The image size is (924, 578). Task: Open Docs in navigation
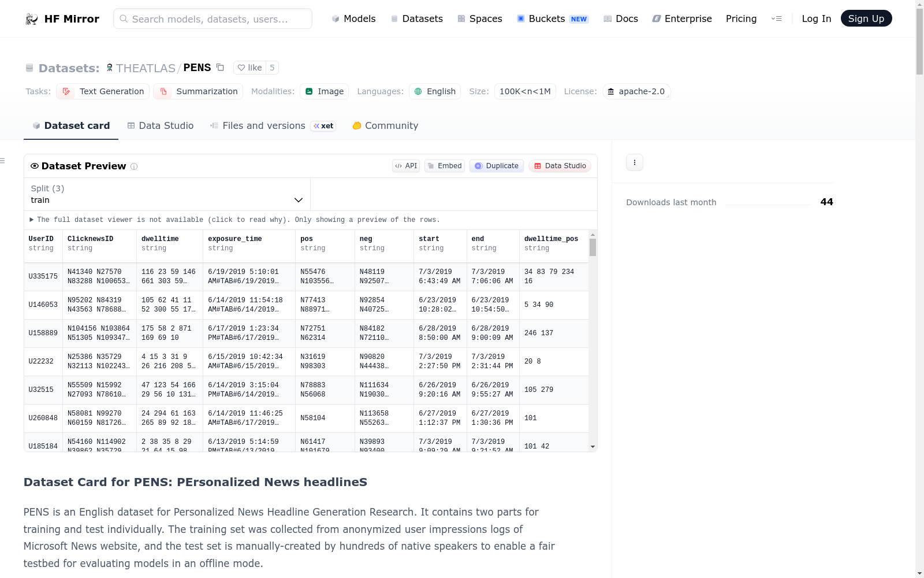[x=621, y=19]
